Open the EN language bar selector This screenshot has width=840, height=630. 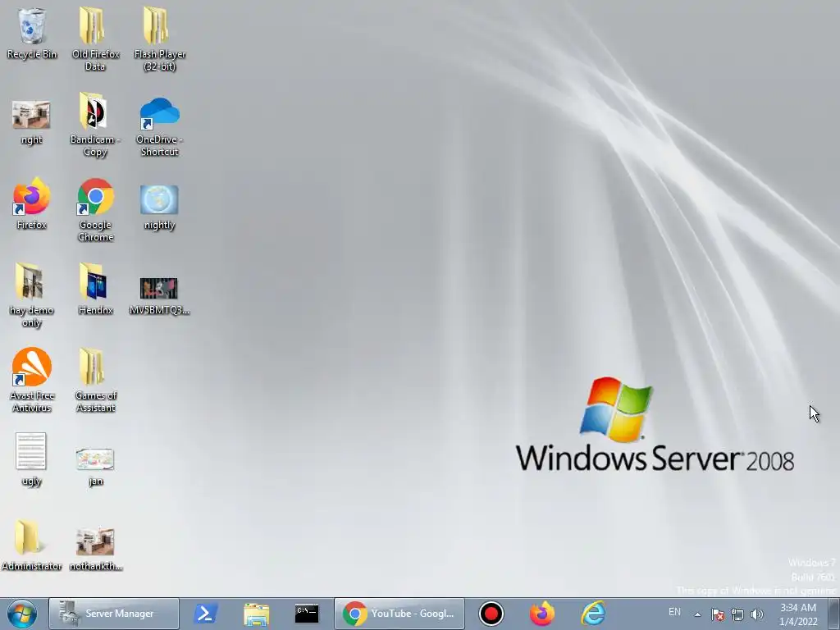[674, 612]
